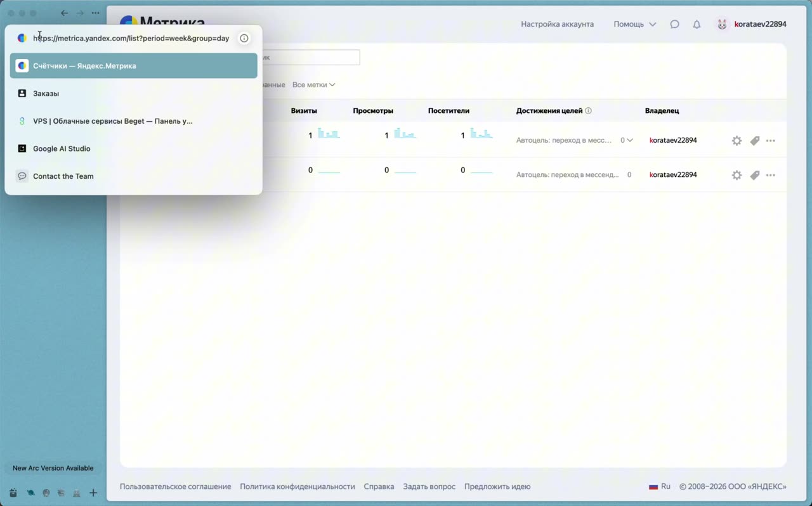The height and width of the screenshot is (506, 812).
Task: Click the bunny avatar next to korataev22894
Action: coord(722,24)
